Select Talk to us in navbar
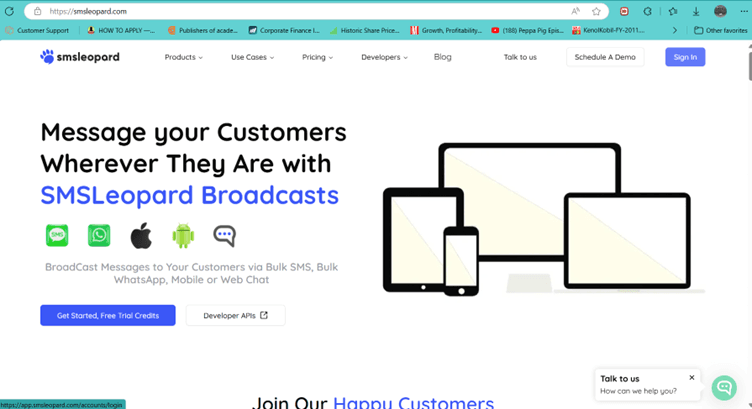 coord(520,57)
